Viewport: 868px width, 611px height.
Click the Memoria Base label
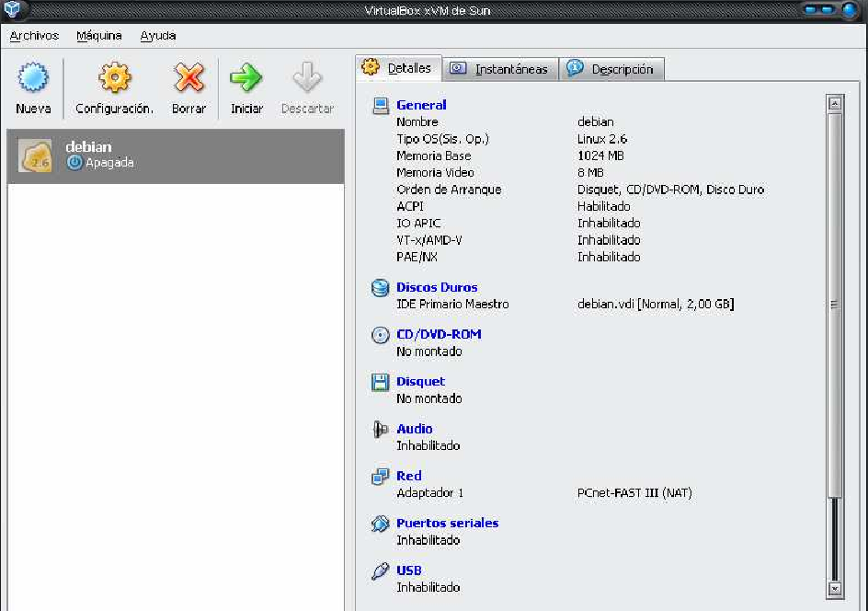pos(434,156)
